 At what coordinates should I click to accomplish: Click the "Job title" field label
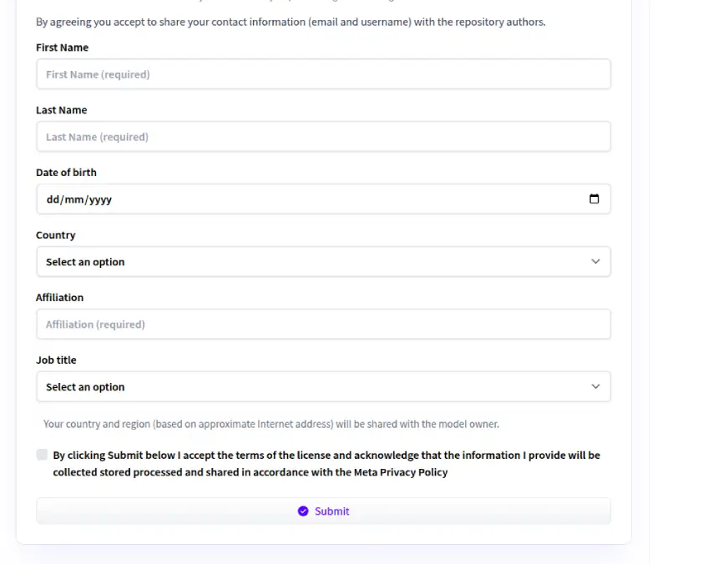(x=56, y=360)
